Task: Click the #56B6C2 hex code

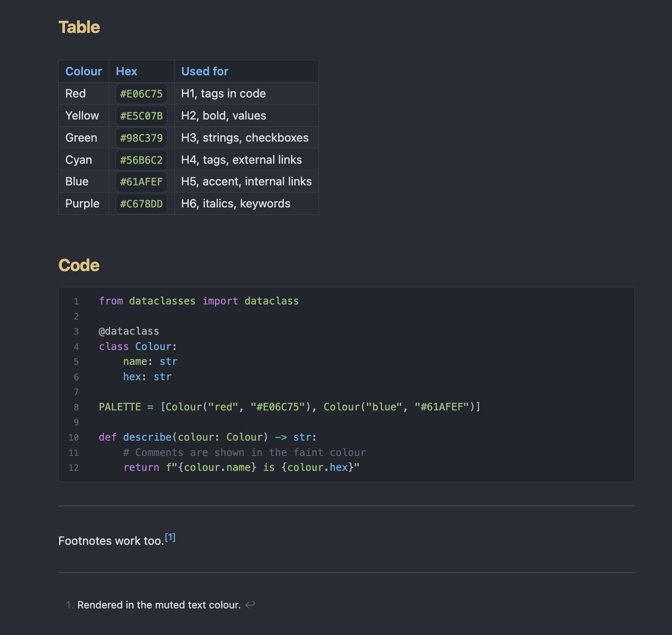Action: 141,160
